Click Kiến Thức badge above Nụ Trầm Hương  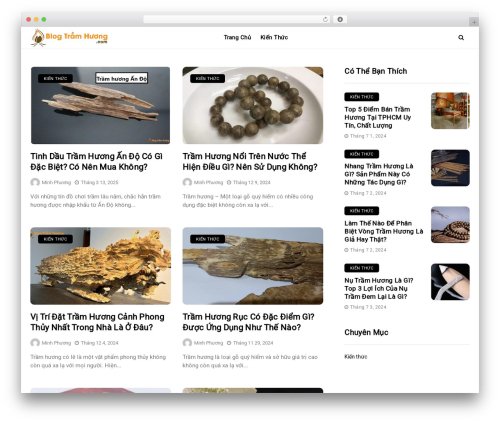362,268
